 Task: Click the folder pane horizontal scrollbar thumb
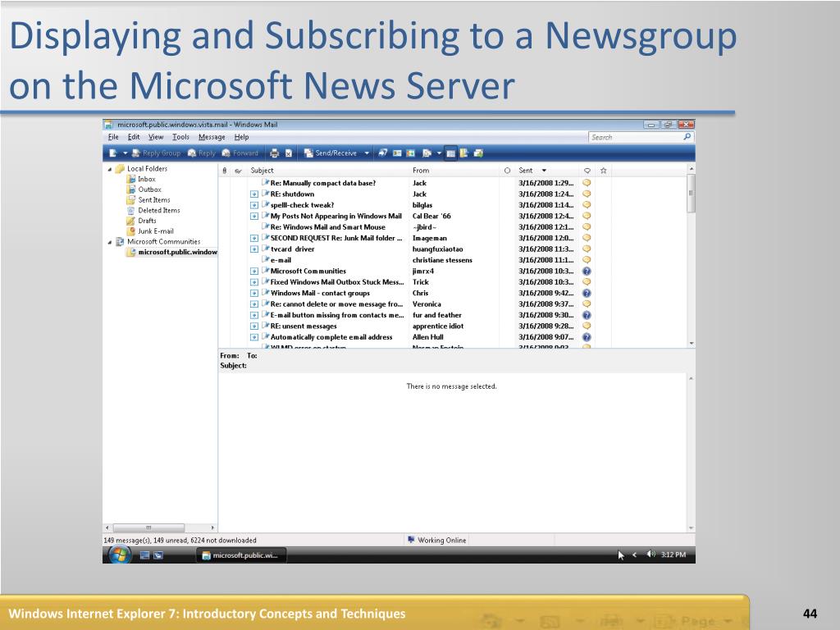[x=149, y=527]
